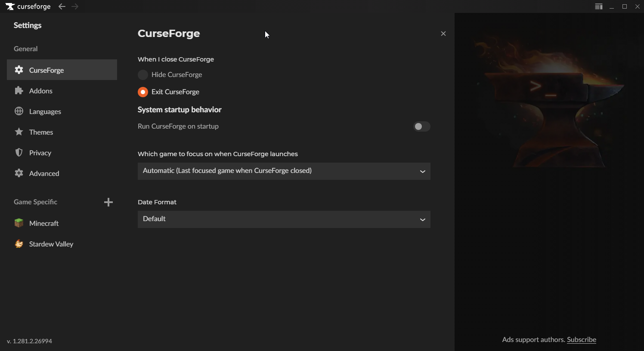The width and height of the screenshot is (644, 351).
Task: Select the Exit CurseForge radio option
Action: pyautogui.click(x=143, y=92)
